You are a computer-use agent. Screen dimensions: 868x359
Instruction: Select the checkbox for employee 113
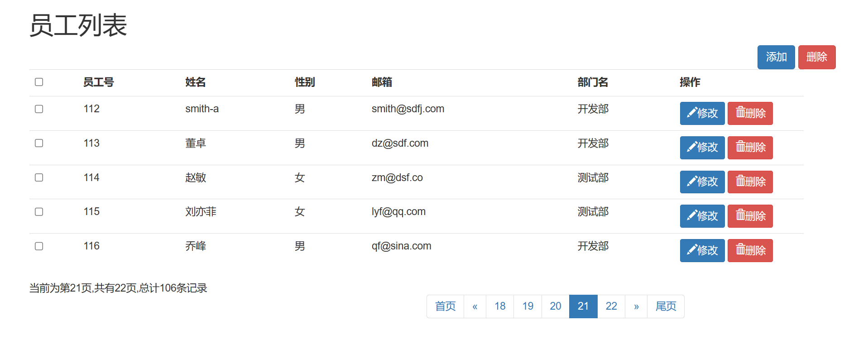pyautogui.click(x=39, y=143)
